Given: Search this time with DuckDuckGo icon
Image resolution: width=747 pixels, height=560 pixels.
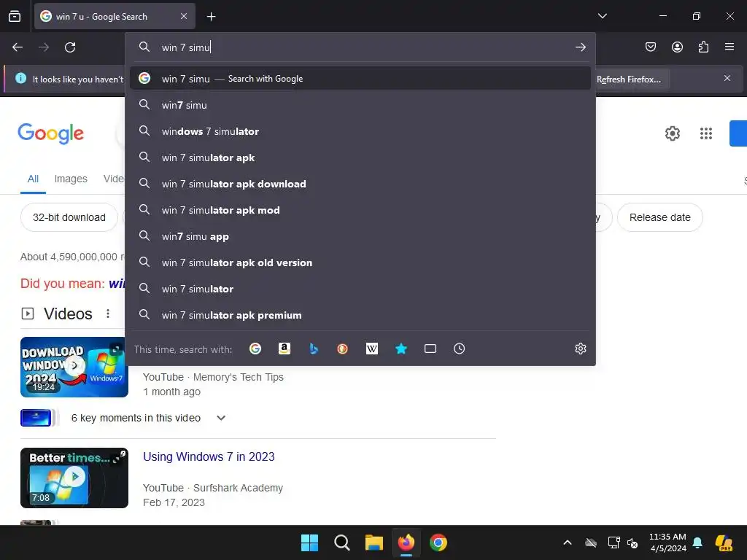Looking at the screenshot, I should coord(343,349).
